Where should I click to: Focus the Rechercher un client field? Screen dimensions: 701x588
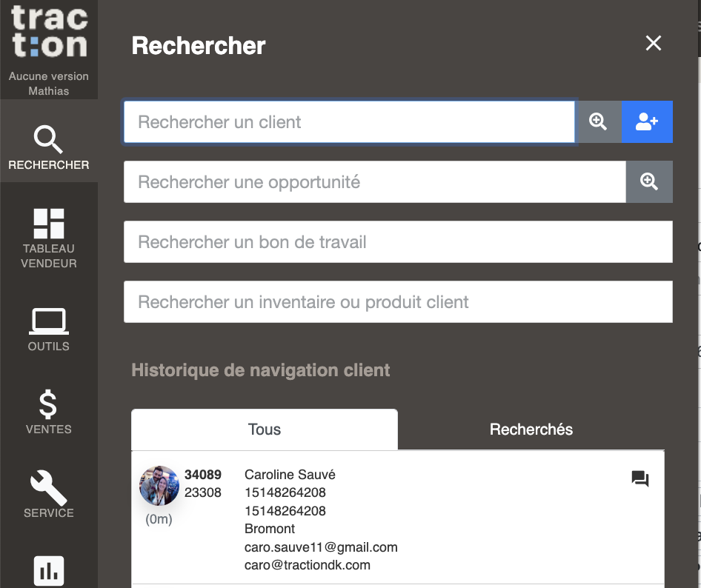[349, 122]
